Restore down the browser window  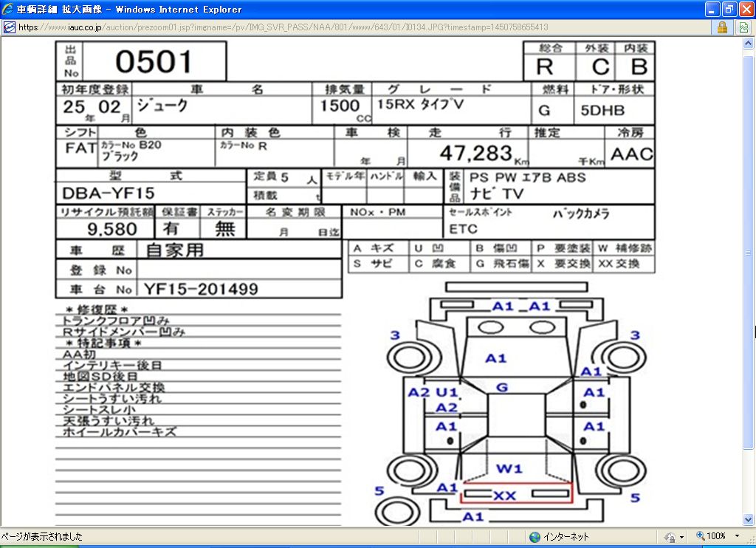(728, 10)
